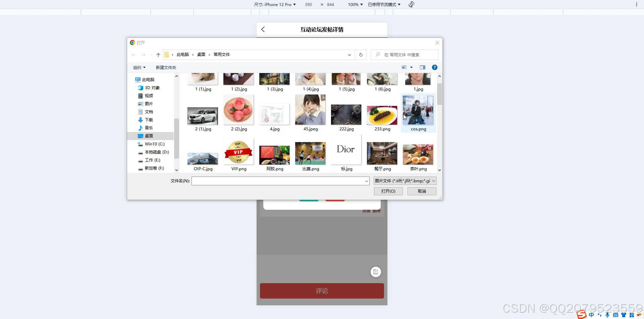644x319 pixels.
Task: Navigate up one folder with the up-arrow icon
Action: [158, 55]
